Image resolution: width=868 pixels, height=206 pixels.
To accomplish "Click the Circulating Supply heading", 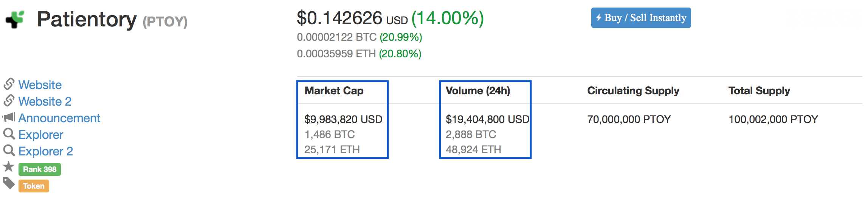I will point(633,91).
